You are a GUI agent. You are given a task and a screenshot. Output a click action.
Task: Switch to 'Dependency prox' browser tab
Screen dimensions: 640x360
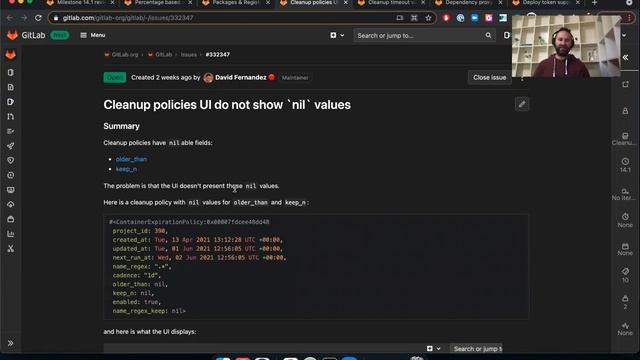[x=468, y=3]
